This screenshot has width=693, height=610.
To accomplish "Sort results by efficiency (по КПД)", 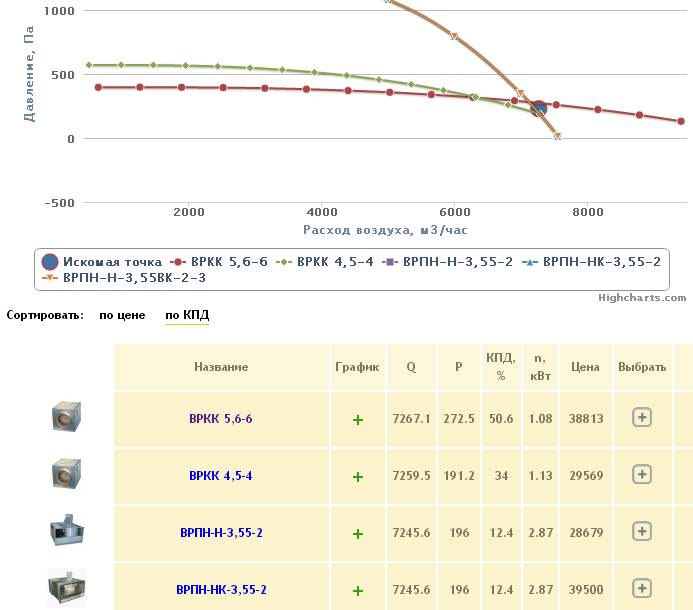I will pos(187,316).
